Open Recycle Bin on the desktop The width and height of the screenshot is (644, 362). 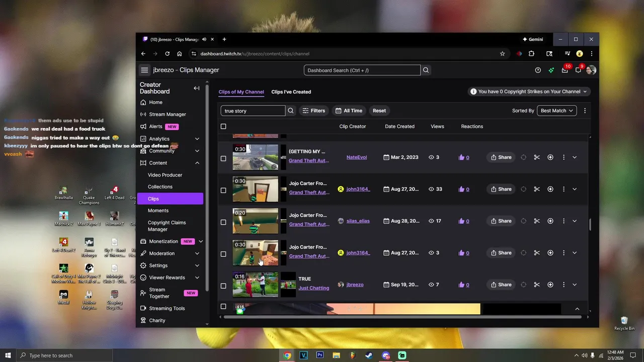click(x=624, y=323)
